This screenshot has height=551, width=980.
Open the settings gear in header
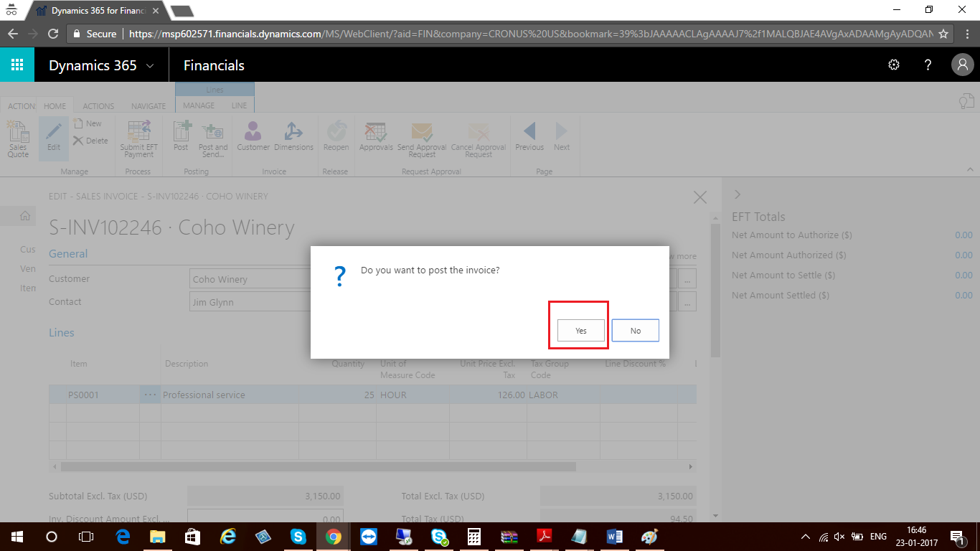click(x=894, y=65)
